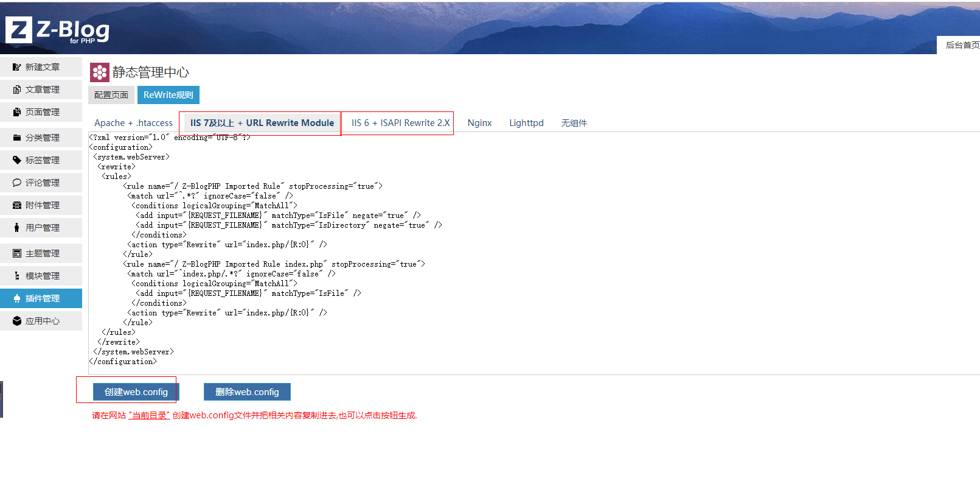The height and width of the screenshot is (481, 980).
Task: Open 用户管理 in the sidebar
Action: pos(41,228)
